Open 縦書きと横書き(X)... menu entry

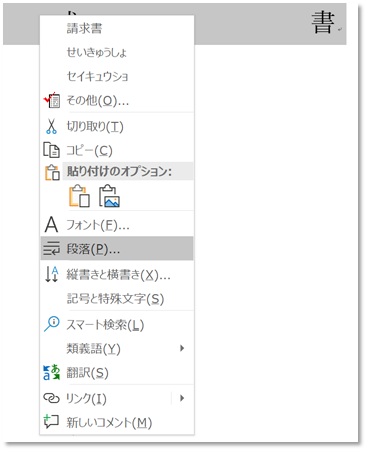pos(117,274)
